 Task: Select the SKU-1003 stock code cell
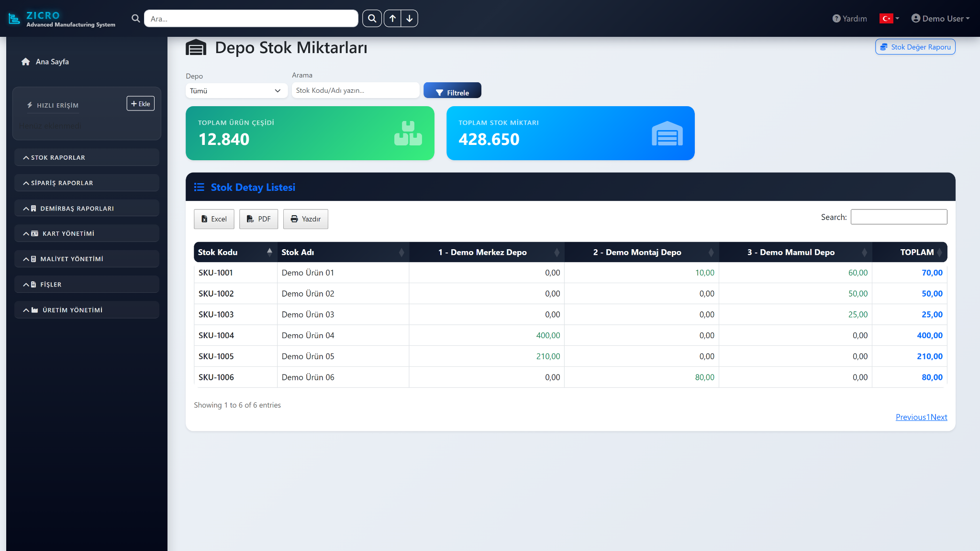(235, 315)
